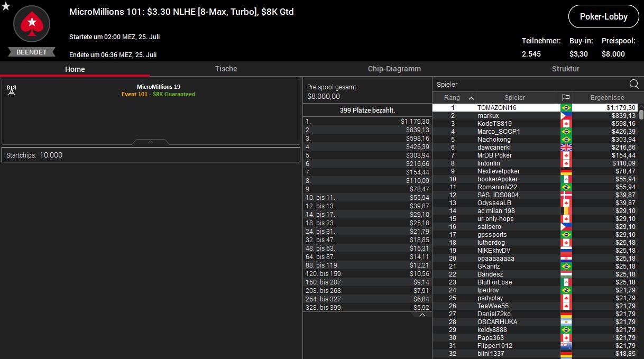The height and width of the screenshot is (359, 644).
Task: Click the flag beside TOMAZONI16
Action: 566,108
